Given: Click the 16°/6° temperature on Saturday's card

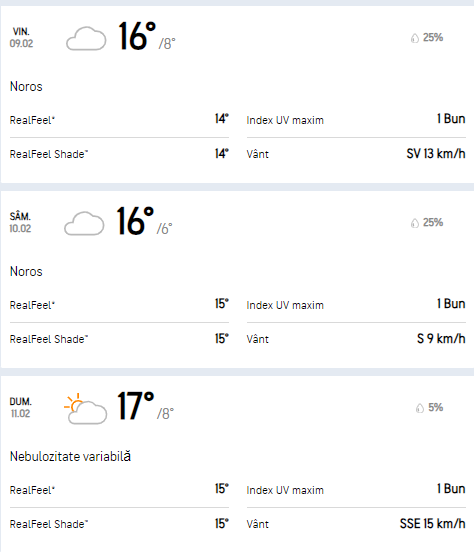Looking at the screenshot, I should point(144,221).
